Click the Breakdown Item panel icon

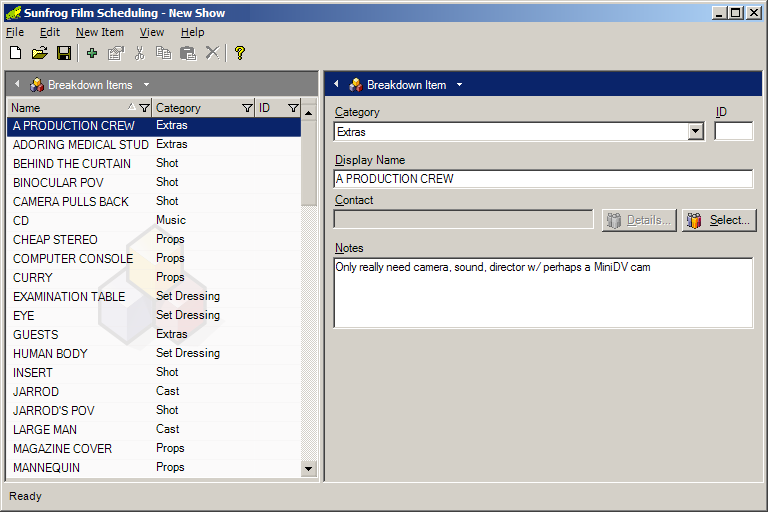coord(356,85)
